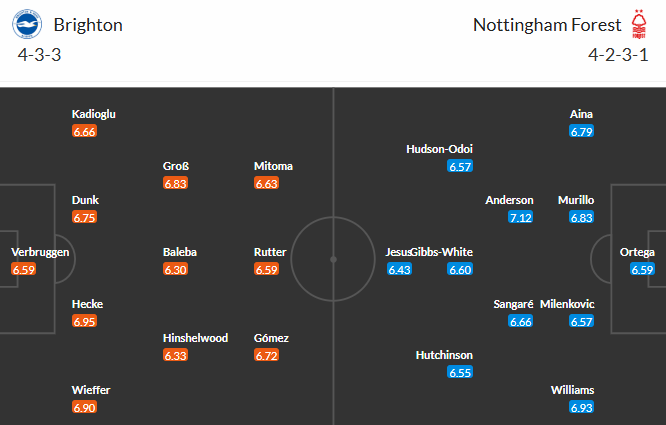The image size is (666, 425).
Task: Click Groß's 6.83 rating badge
Action: [176, 183]
